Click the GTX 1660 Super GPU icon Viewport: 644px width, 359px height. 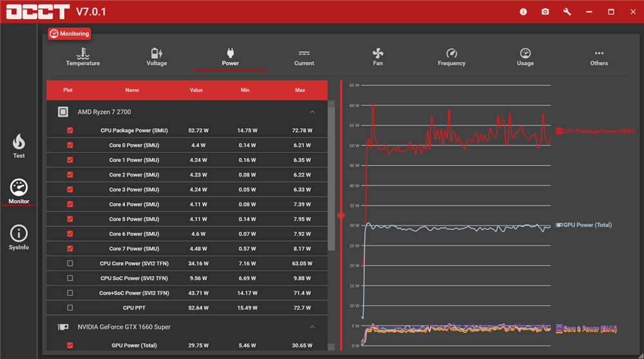[x=63, y=327]
